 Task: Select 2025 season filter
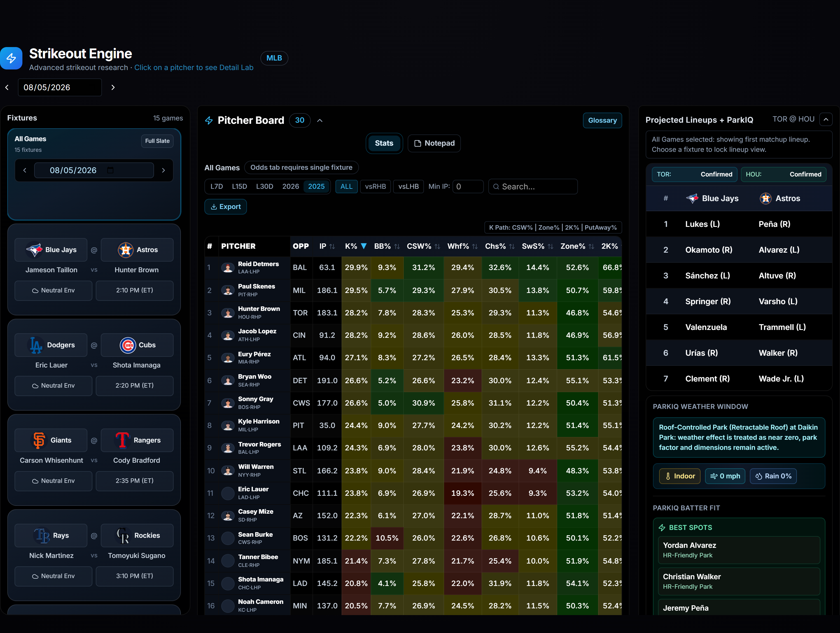pos(316,187)
